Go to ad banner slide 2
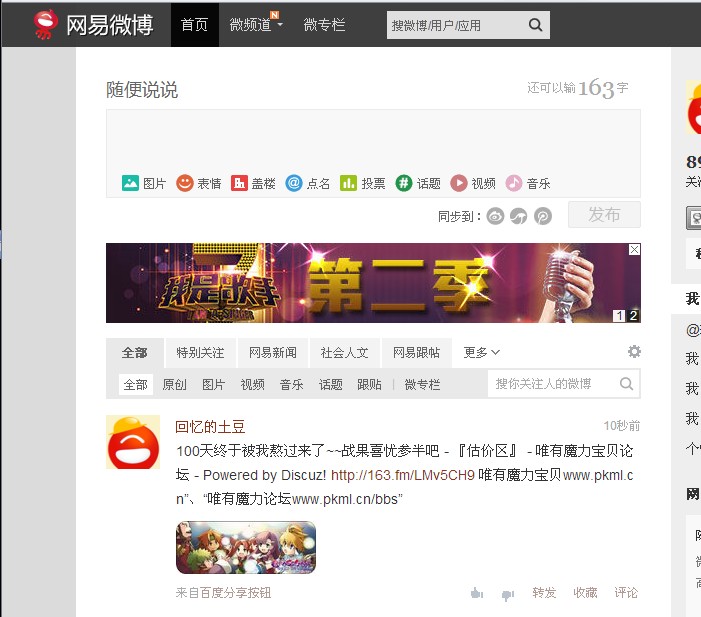 click(633, 316)
